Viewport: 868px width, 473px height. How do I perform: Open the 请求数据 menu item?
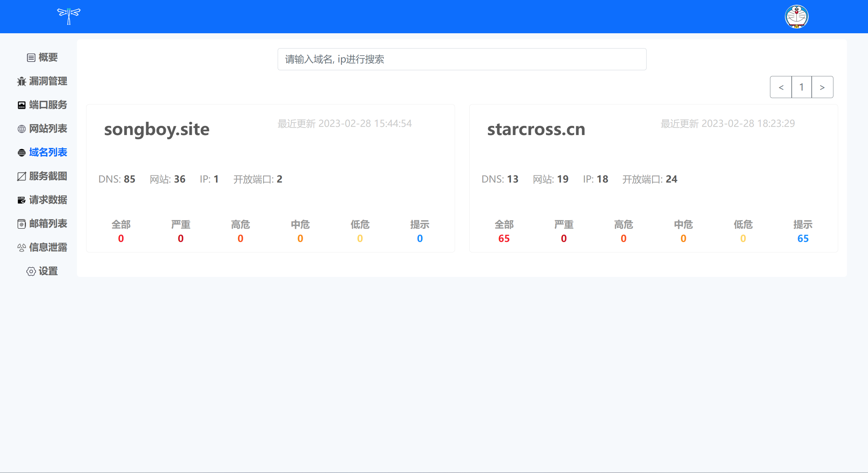[x=48, y=200]
